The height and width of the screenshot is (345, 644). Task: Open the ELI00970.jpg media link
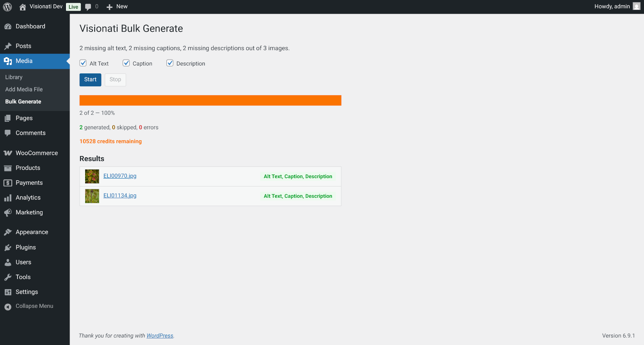120,176
